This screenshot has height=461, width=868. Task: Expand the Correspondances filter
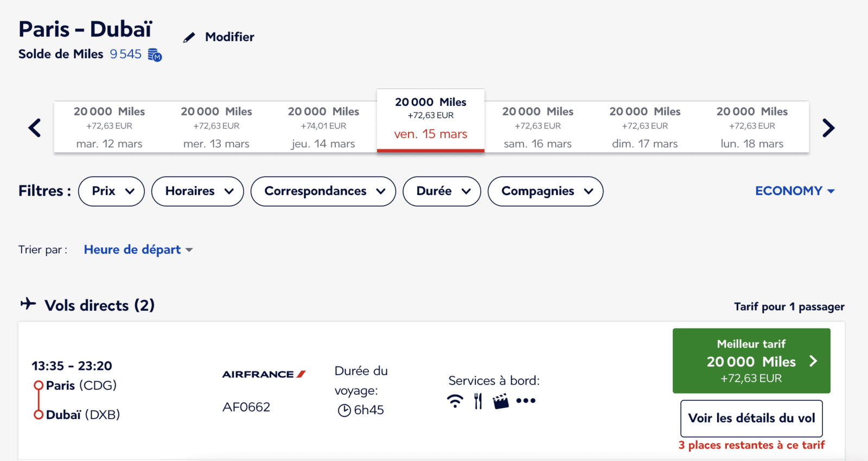click(x=323, y=191)
